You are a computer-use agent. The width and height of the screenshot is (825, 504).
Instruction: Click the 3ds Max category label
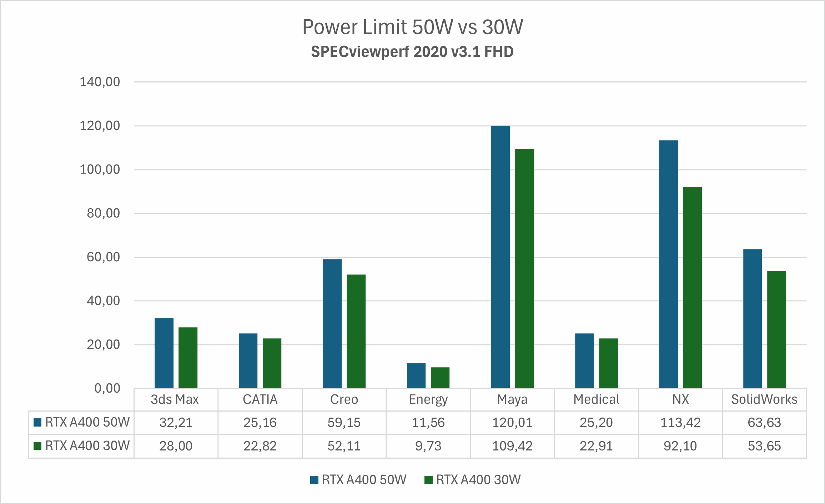tap(175, 399)
